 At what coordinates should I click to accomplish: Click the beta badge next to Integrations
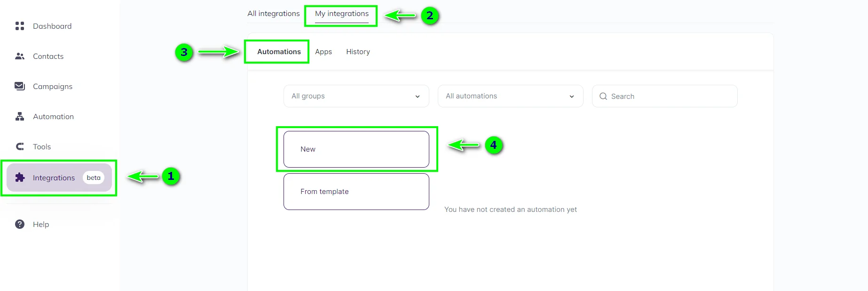point(94,178)
